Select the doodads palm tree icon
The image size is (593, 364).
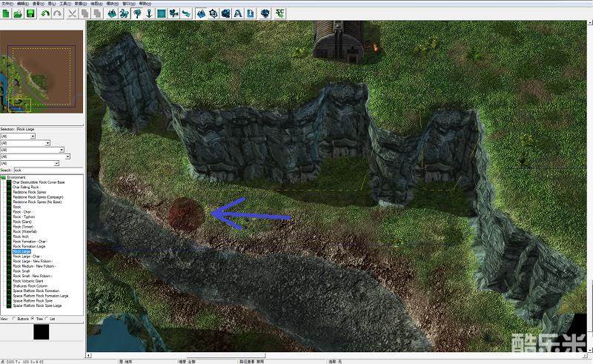coord(136,13)
